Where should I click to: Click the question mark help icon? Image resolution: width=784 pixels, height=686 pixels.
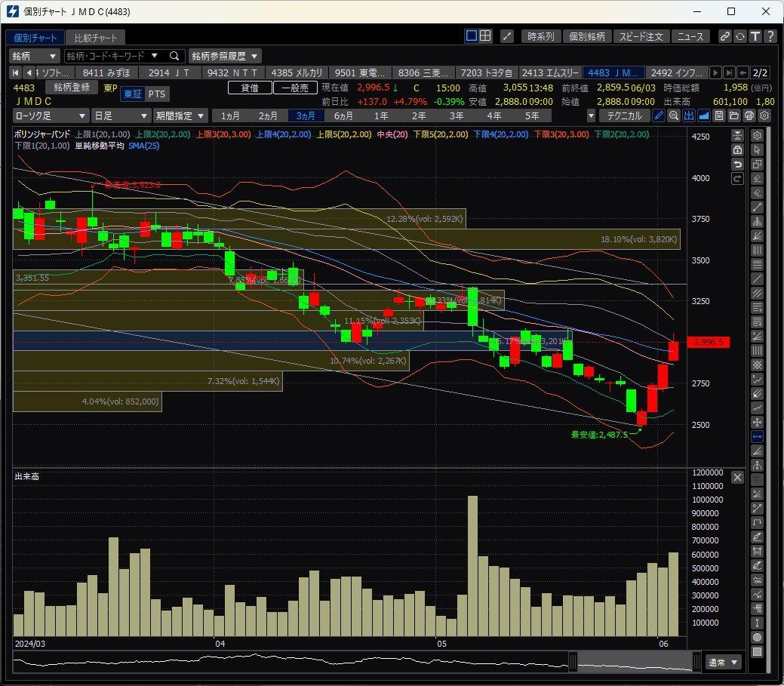pyautogui.click(x=770, y=36)
